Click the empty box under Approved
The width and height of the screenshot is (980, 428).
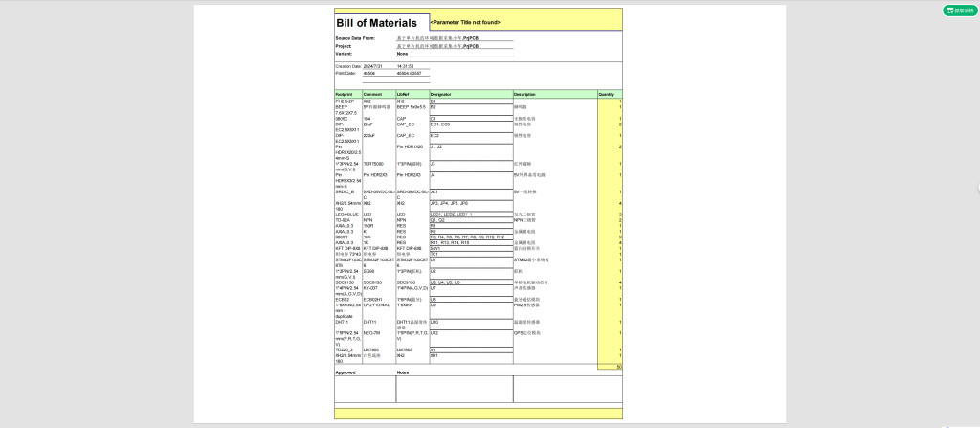point(365,389)
